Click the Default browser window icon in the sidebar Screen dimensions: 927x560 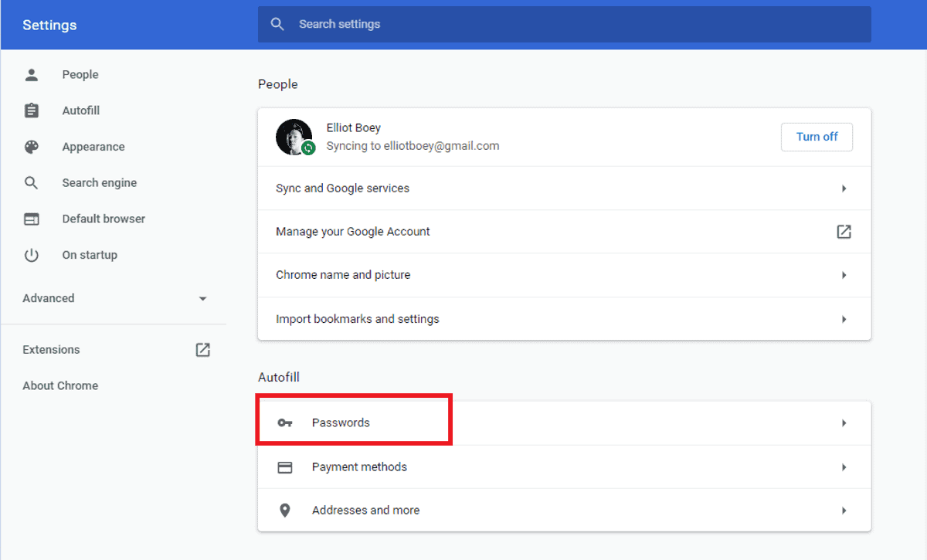(32, 219)
